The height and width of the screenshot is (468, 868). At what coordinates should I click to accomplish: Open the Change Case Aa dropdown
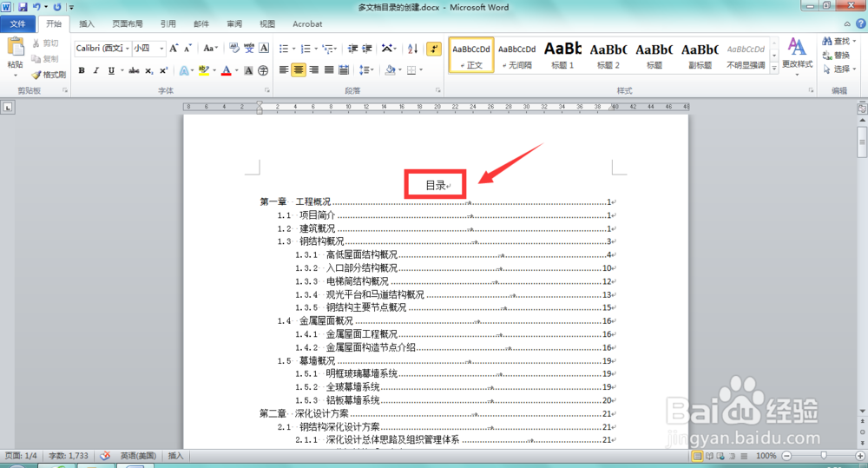[x=210, y=48]
